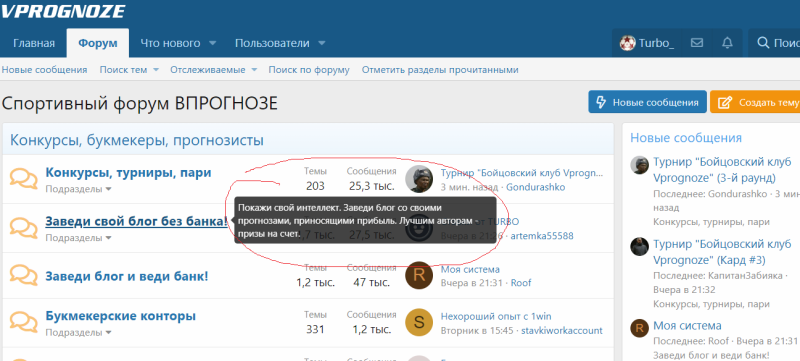The height and width of the screenshot is (361, 800).
Task: Open the S avatar in Букмекерские конторы row
Action: (419, 322)
